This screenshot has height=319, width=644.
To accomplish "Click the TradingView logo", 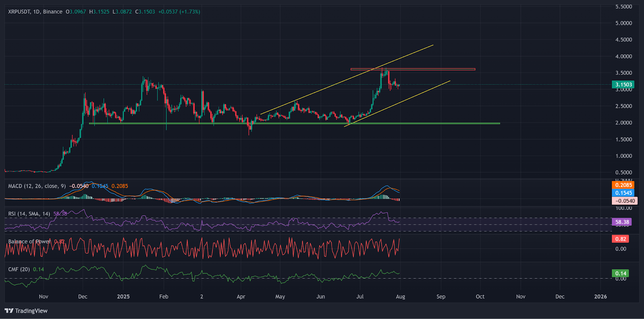I will 26,311.
